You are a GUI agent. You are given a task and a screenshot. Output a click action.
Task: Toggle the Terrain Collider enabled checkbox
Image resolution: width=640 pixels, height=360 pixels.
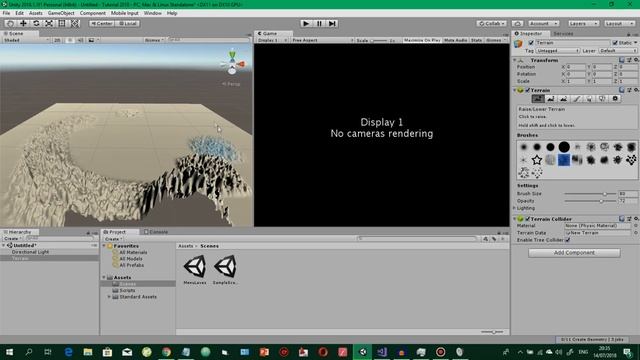pyautogui.click(x=527, y=219)
